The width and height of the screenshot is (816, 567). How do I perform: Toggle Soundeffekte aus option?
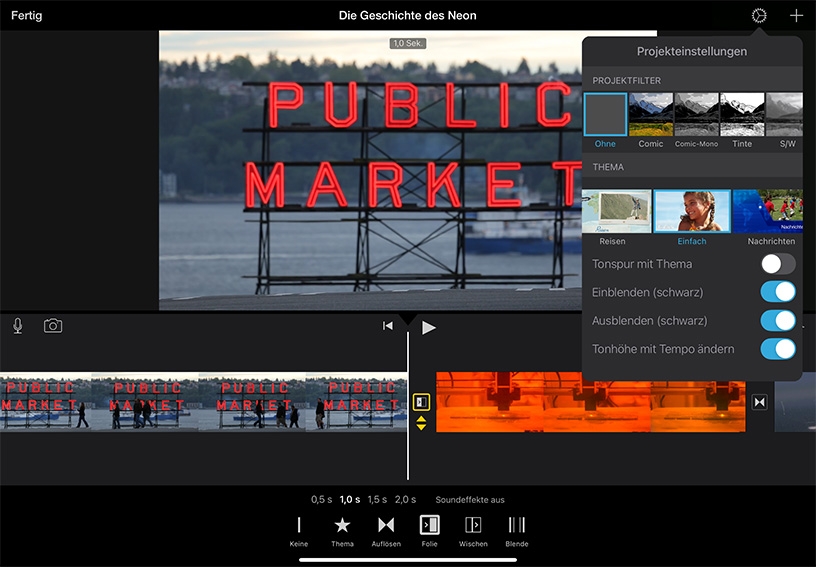(470, 500)
